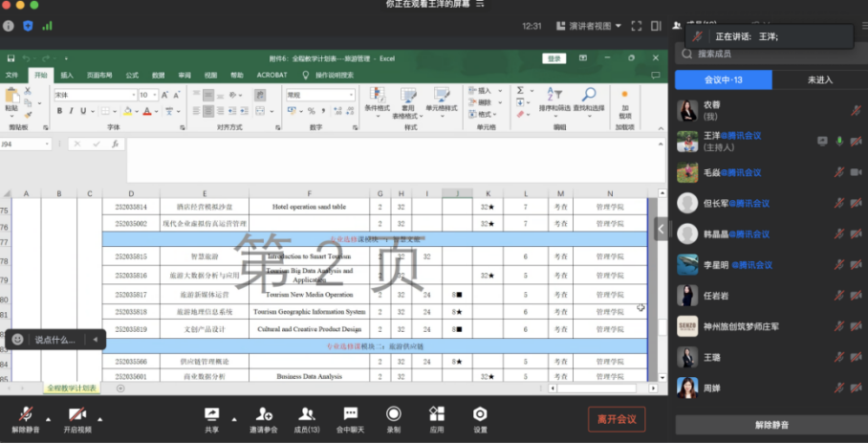Screen dimensions: 868x444
Task: Open the Excel 插入 ribbon tab
Action: pyautogui.click(x=67, y=75)
